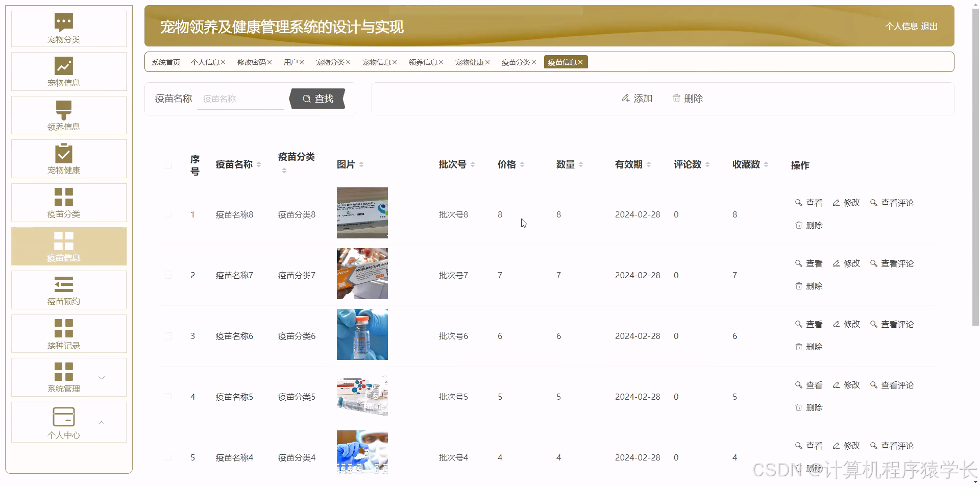Click 查看评论 icon for 疫苗名称6
This screenshot has width=980, height=486.
click(874, 324)
